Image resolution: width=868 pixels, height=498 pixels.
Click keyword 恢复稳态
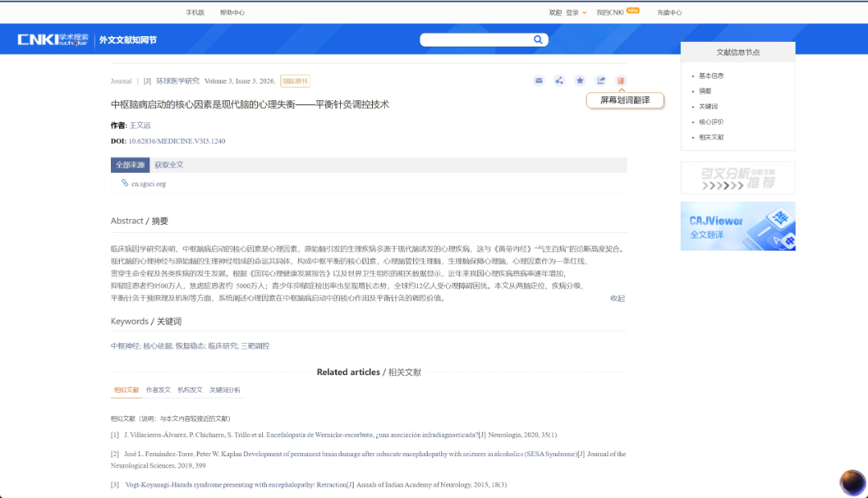190,346
